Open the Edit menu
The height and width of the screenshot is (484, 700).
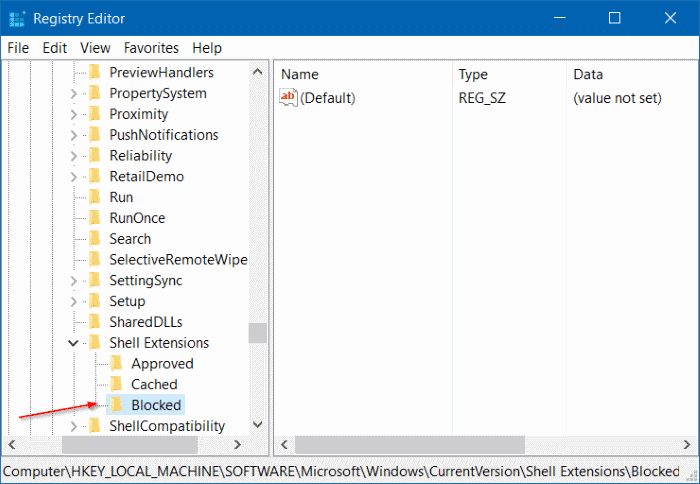(54, 48)
